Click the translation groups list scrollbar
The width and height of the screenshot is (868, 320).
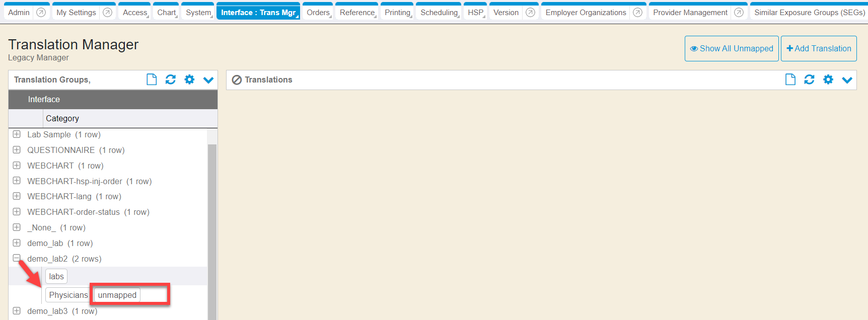(x=212, y=226)
